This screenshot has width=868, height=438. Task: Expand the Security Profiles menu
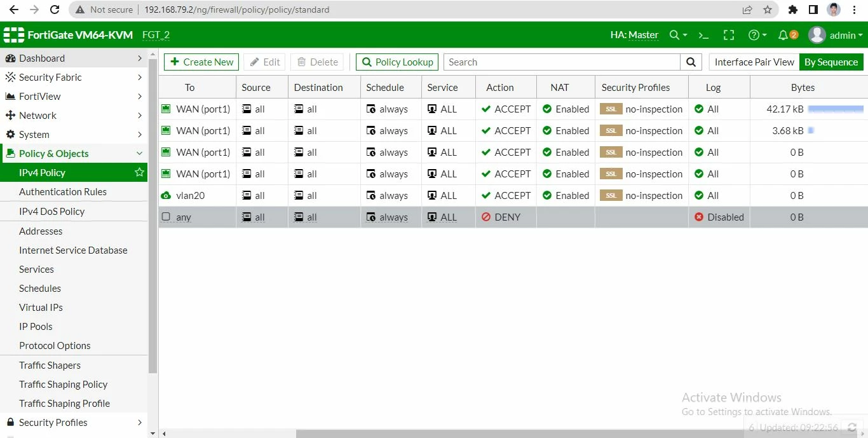(x=74, y=422)
